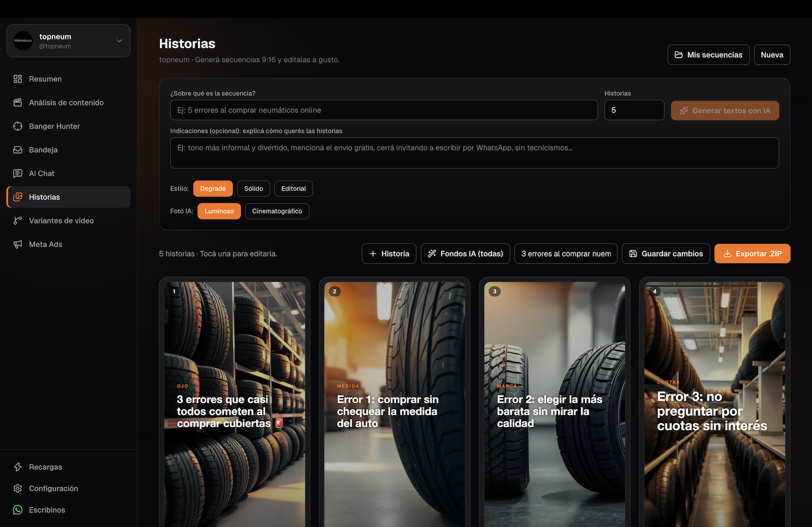The width and height of the screenshot is (812, 527).
Task: Open story 1 about 3 errores thumbnail
Action: coord(235,404)
